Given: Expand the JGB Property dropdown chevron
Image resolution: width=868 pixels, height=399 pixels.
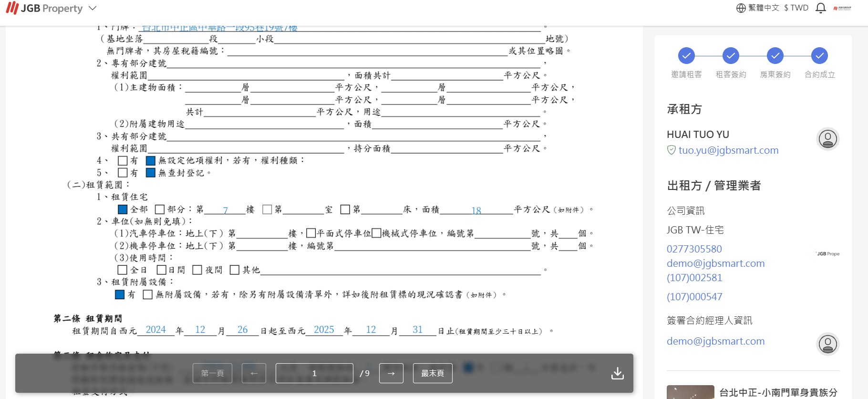Looking at the screenshot, I should pos(93,9).
